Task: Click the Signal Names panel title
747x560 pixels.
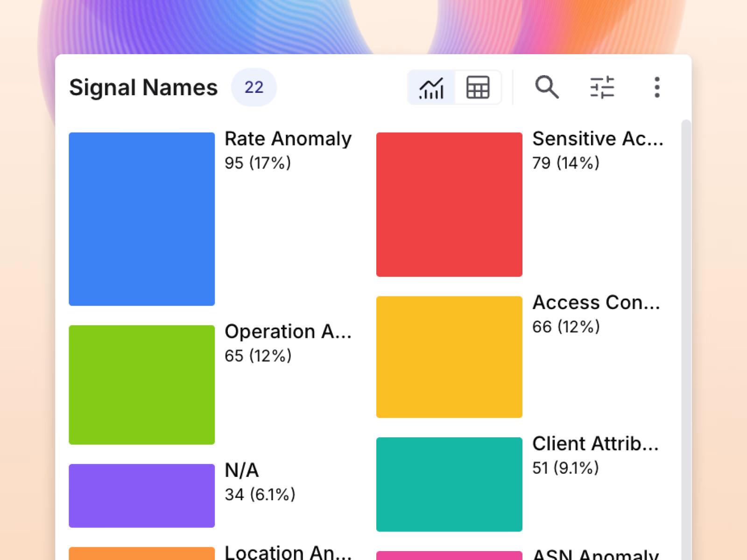Action: pyautogui.click(x=143, y=87)
